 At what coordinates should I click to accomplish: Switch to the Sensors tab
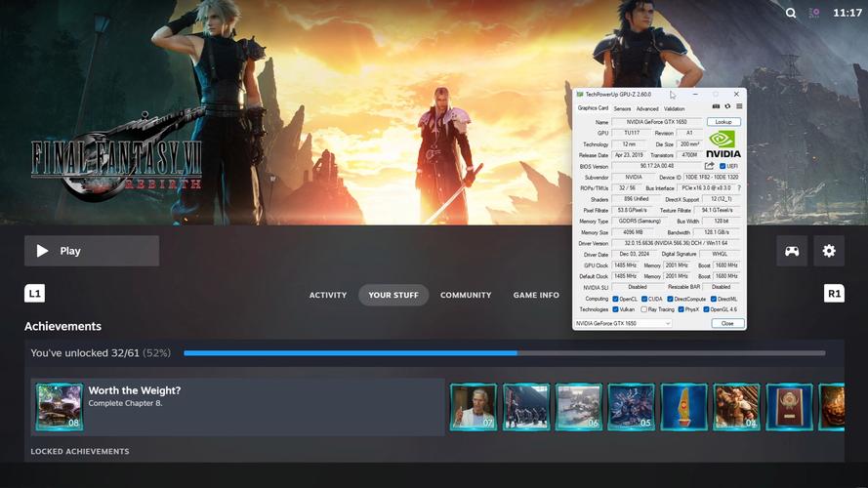pos(622,108)
